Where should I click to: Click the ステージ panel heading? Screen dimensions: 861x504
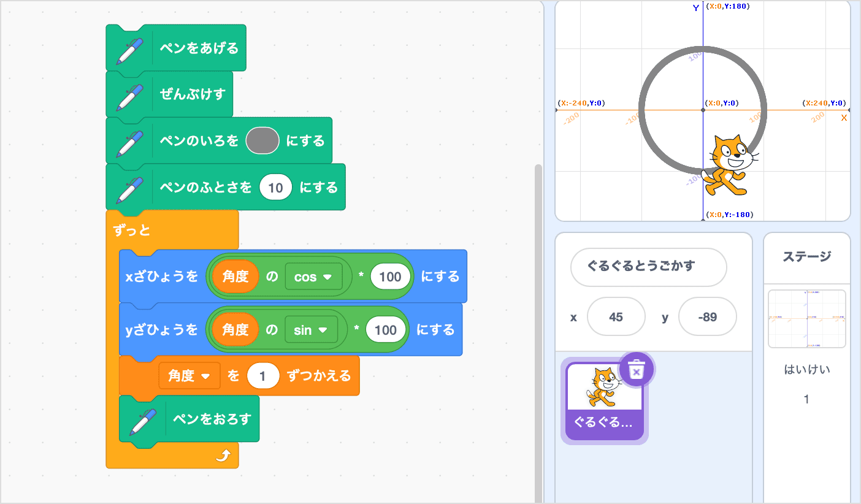point(806,257)
